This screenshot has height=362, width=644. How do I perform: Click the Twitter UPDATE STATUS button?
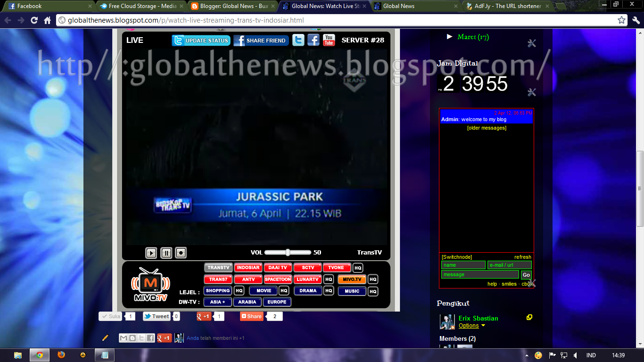click(201, 41)
